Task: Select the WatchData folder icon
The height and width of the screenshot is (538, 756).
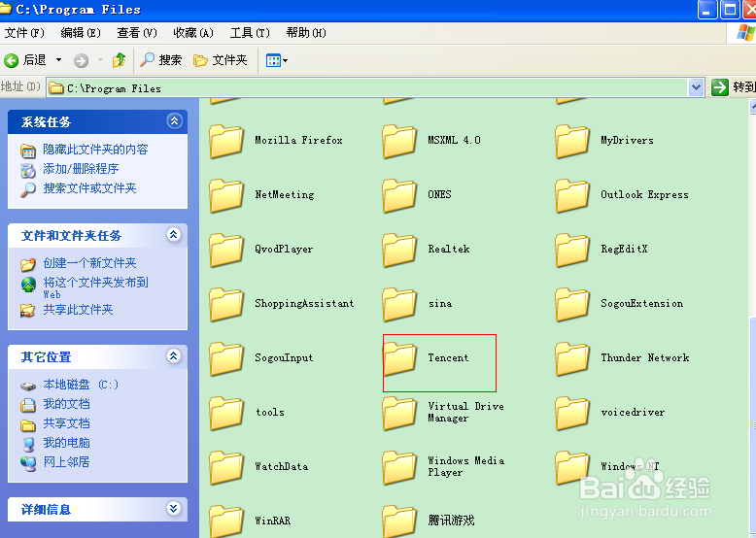Action: (226, 468)
